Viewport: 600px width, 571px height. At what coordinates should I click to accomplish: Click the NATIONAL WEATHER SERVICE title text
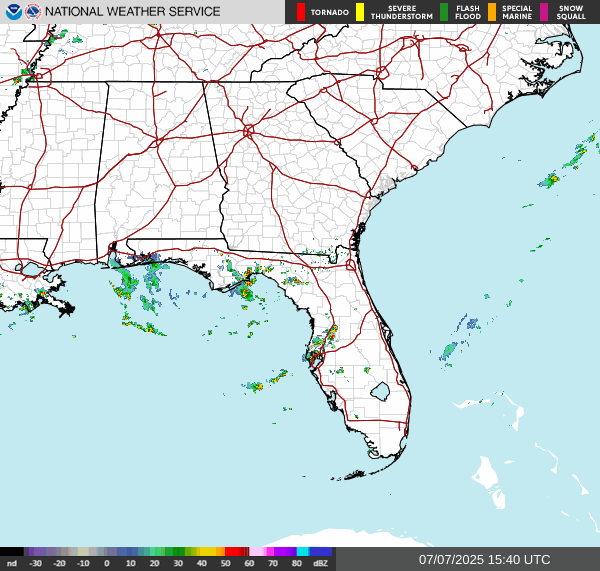click(132, 12)
